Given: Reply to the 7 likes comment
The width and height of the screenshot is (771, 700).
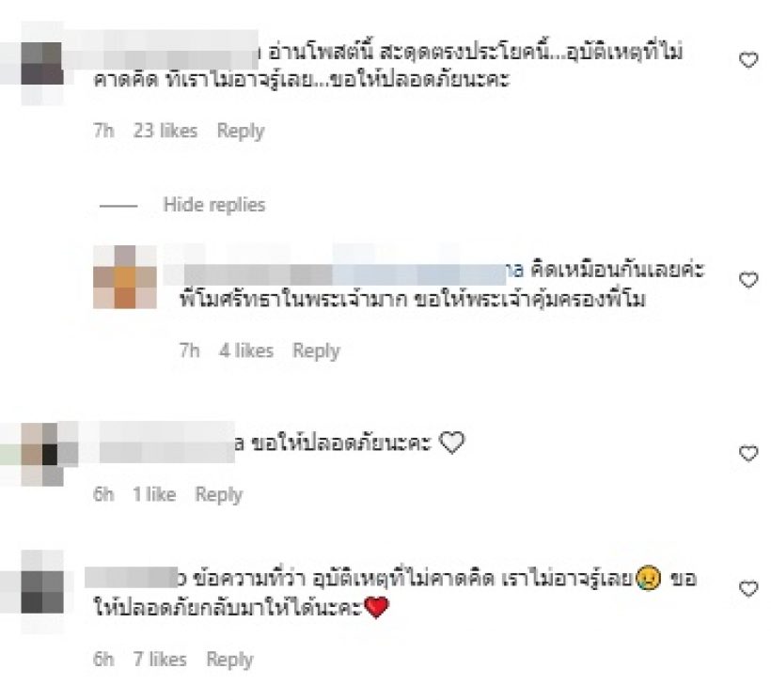Looking at the screenshot, I should tap(229, 660).
